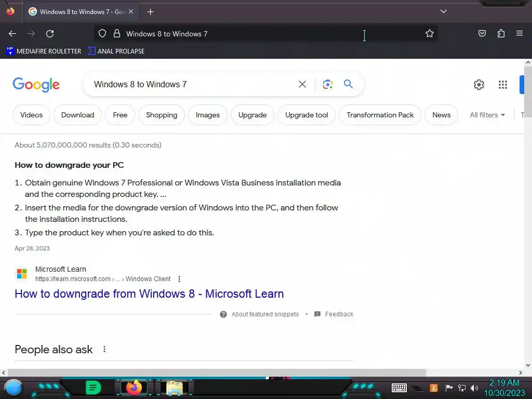This screenshot has width=532, height=399.
Task: Click the Google logo
Action: (x=36, y=85)
